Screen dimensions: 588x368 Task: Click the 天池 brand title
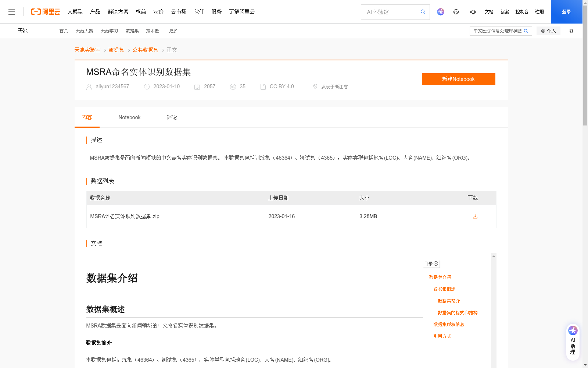click(x=23, y=31)
